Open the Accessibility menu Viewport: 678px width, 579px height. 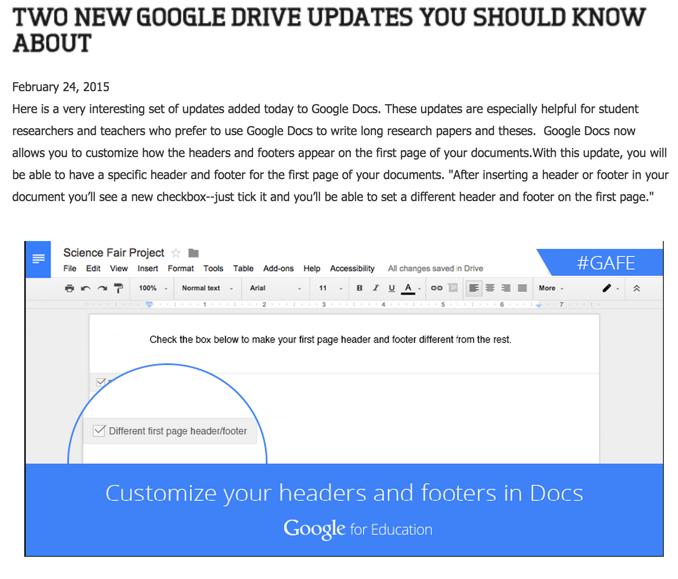(x=352, y=269)
